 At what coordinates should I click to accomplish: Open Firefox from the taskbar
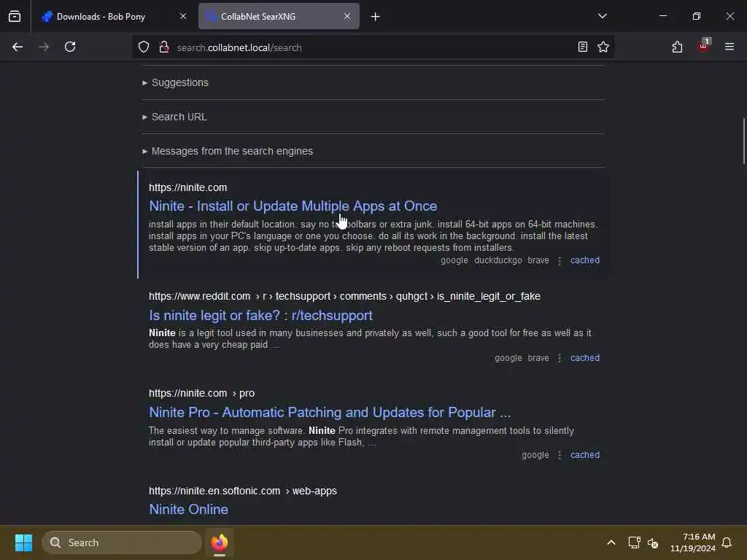point(220,542)
